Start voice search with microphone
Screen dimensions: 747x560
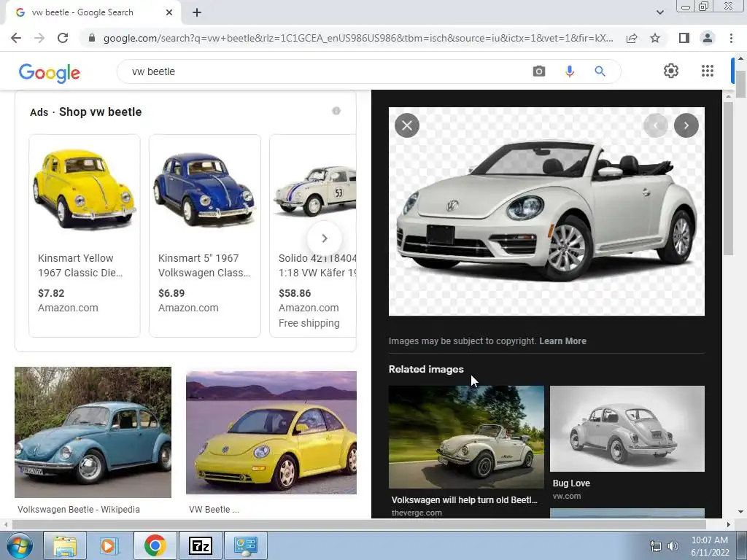pos(569,71)
